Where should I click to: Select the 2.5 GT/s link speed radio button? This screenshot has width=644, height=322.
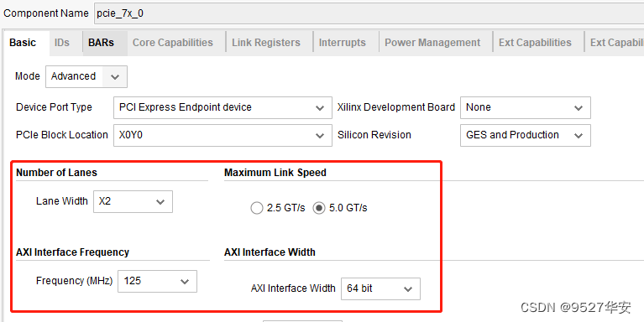coord(257,208)
